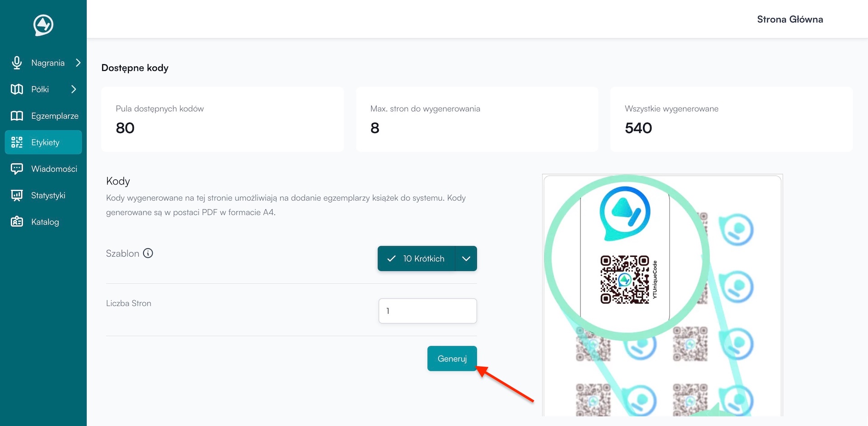
Task: Click the Etykiety QR code icon
Action: (x=17, y=142)
